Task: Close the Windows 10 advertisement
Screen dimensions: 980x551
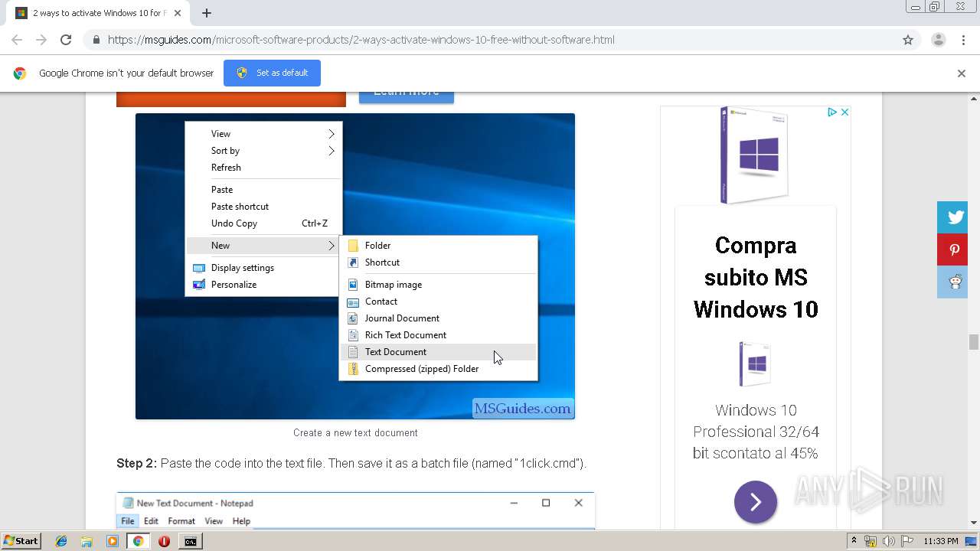Action: (844, 112)
